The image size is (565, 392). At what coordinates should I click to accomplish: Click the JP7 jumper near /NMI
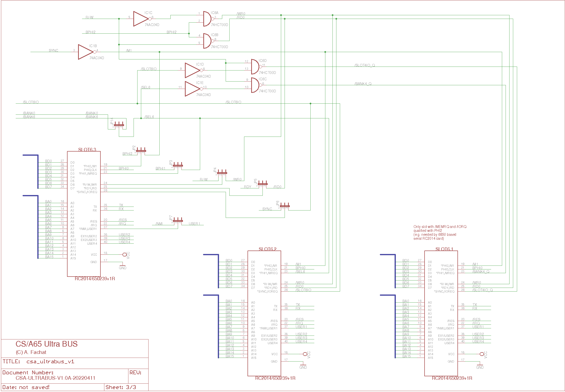coord(178,221)
